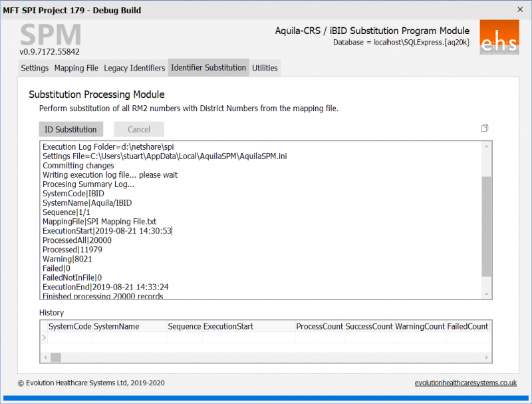
Task: Switch to the Mapping File tab
Action: click(76, 68)
